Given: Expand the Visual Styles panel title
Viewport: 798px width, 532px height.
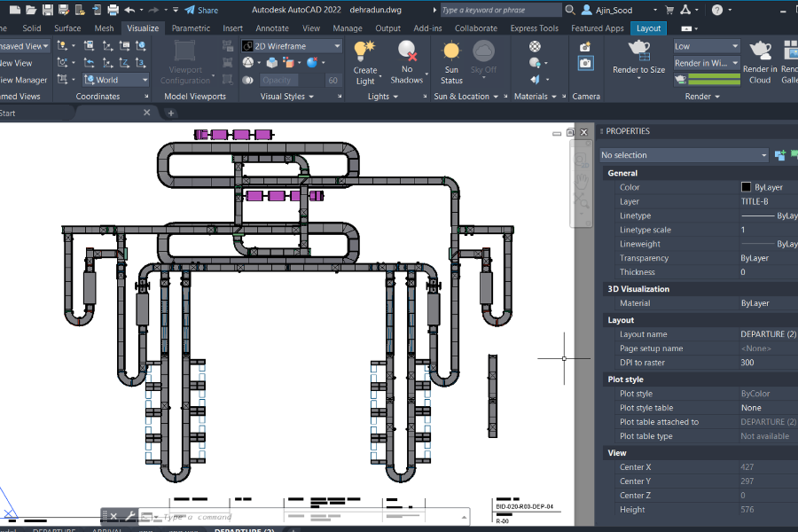Looking at the screenshot, I should pyautogui.click(x=287, y=97).
